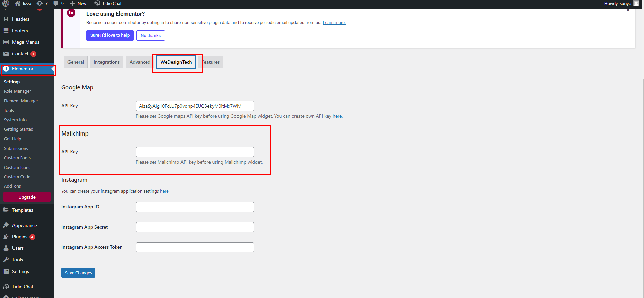Image resolution: width=644 pixels, height=298 pixels.
Task: Switch to the Advanced tab
Action: click(x=140, y=62)
